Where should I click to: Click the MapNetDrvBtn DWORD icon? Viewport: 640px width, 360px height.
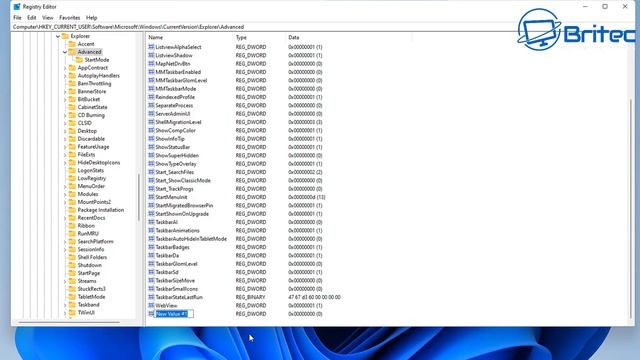151,64
